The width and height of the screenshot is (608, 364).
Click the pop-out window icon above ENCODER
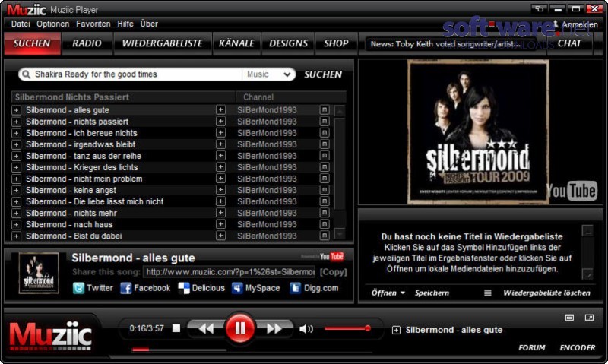click(589, 318)
